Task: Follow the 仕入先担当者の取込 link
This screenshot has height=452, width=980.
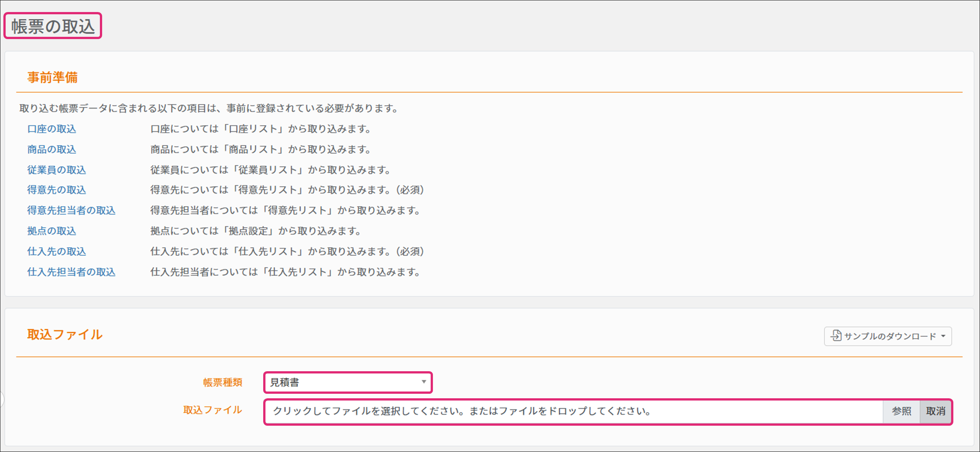Action: coord(71,272)
